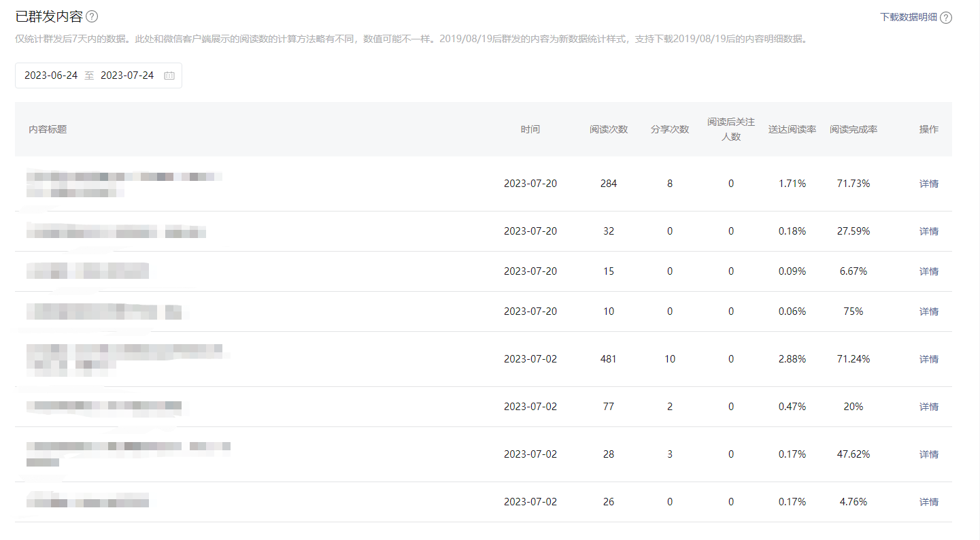Select the end date field 2023-07-24

click(x=127, y=75)
